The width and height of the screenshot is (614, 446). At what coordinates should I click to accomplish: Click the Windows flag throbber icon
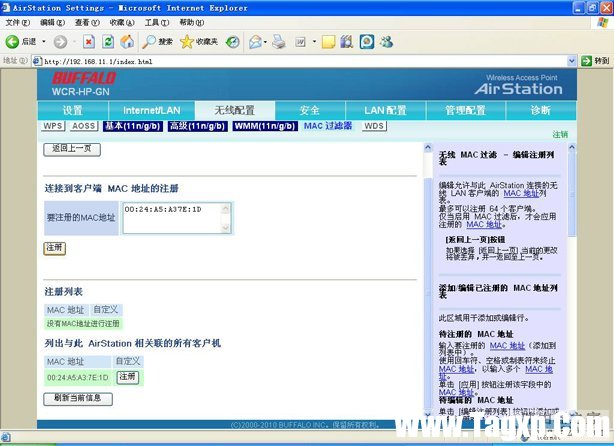point(602,23)
